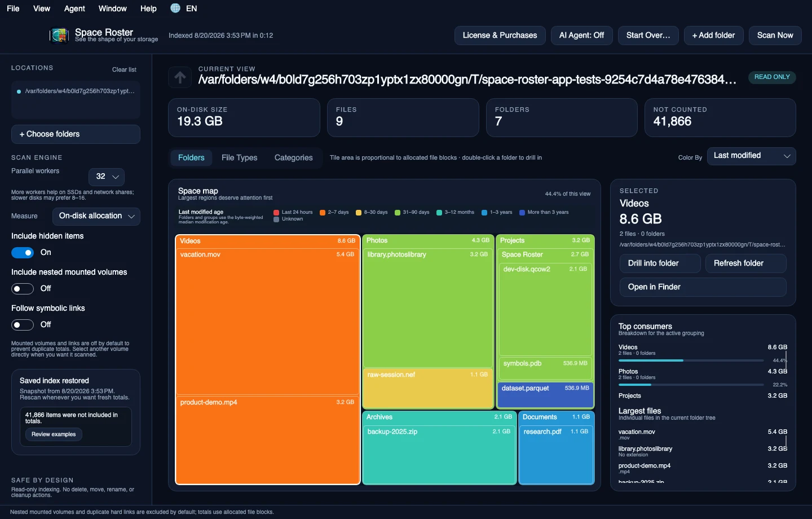Select library.photoslibrary tile in treemap
Viewport: 812px width, 519px height.
coord(428,307)
